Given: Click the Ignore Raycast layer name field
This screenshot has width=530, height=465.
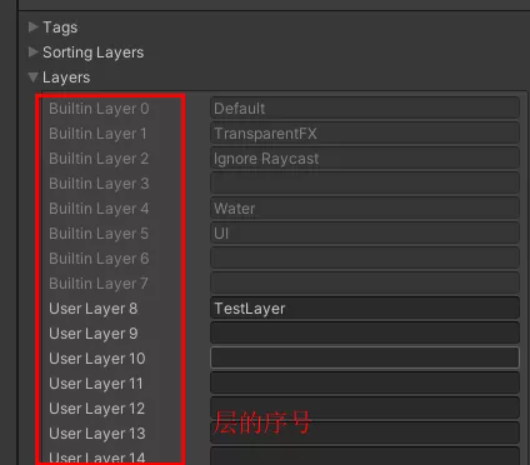Looking at the screenshot, I should tap(365, 158).
